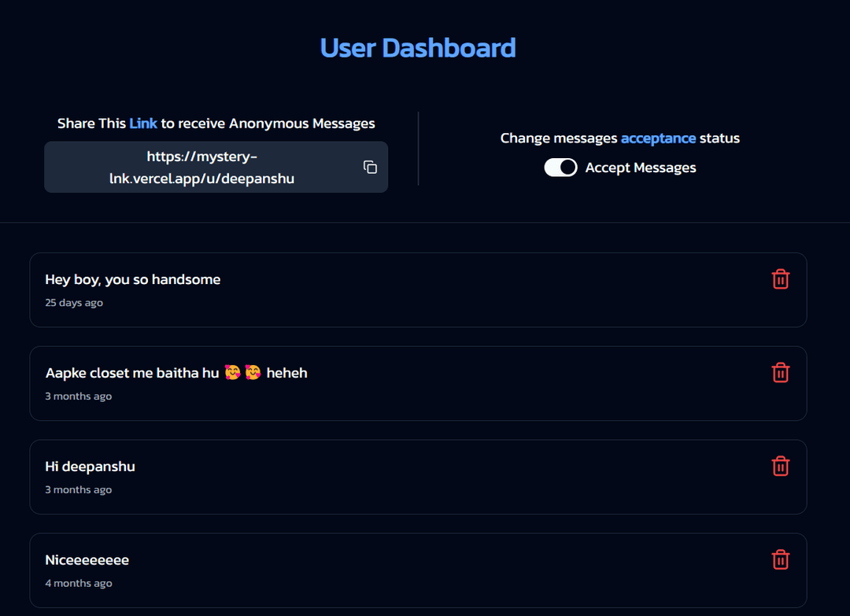The height and width of the screenshot is (616, 850).
Task: Delete the "Niceeeeeeee" message
Action: point(780,560)
